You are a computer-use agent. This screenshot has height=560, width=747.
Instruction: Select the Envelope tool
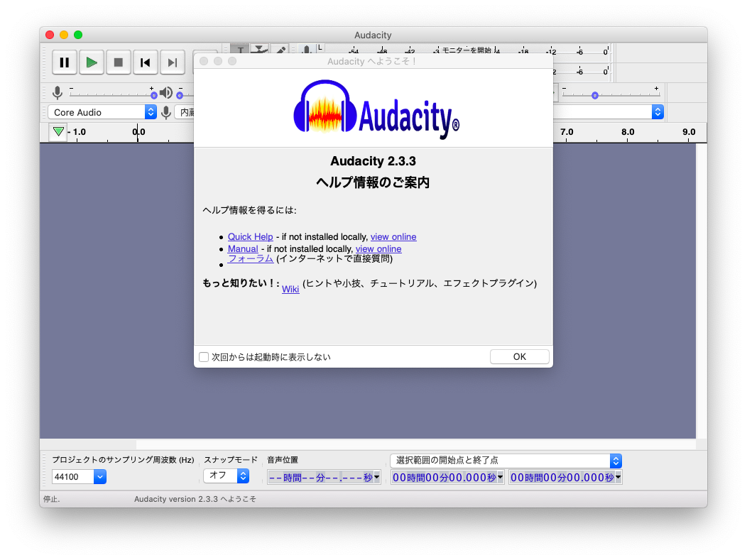(258, 49)
